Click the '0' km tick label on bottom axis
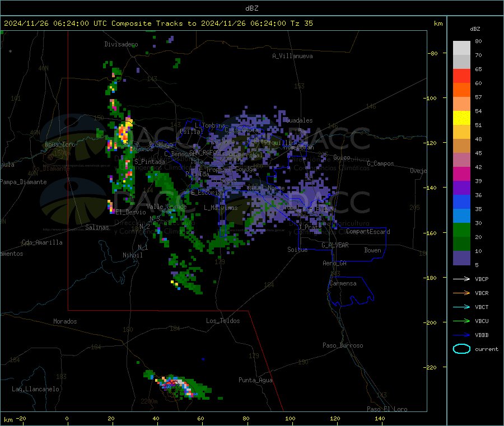 (x=67, y=418)
